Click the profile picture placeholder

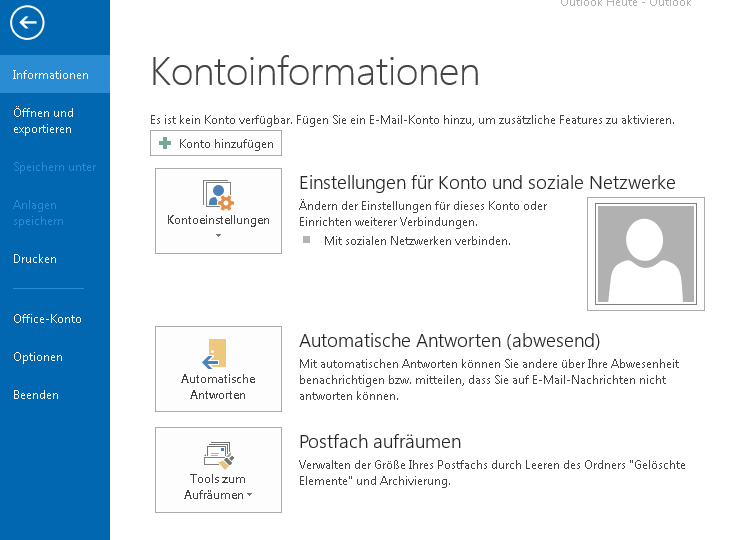[646, 254]
